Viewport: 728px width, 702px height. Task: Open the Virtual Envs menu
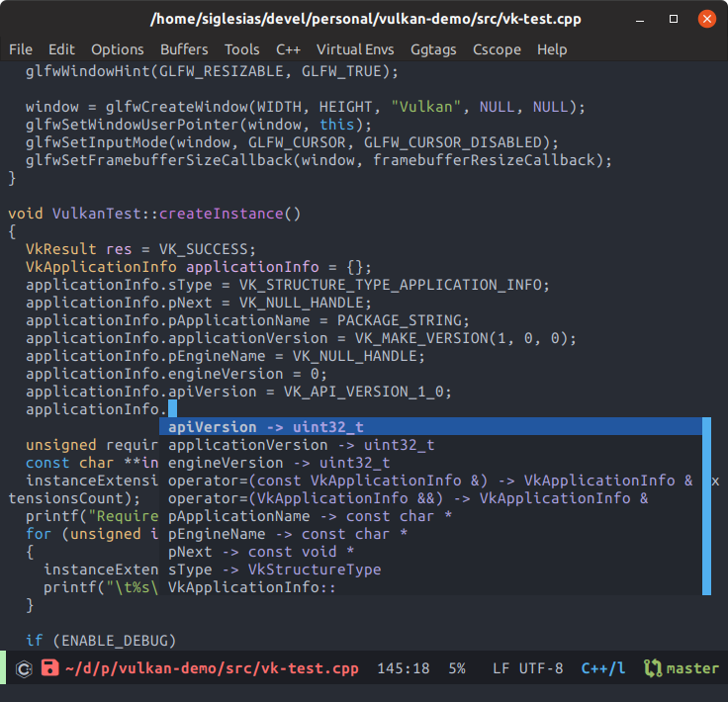(355, 49)
